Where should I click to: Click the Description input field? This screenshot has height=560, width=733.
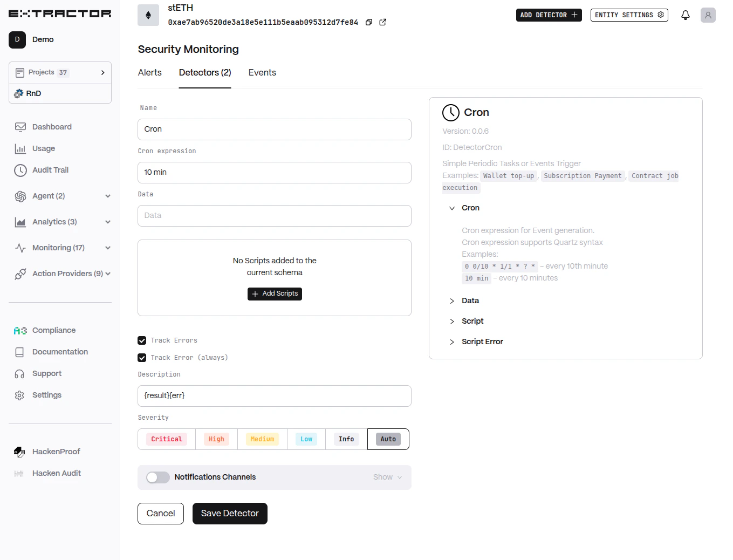[x=275, y=396]
